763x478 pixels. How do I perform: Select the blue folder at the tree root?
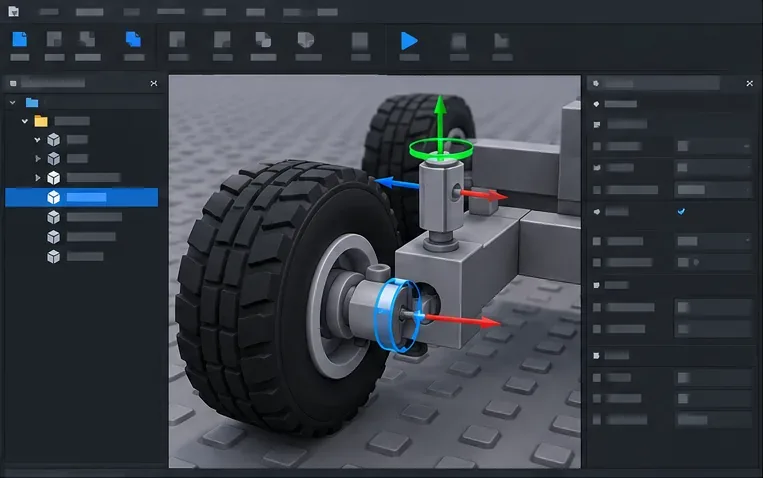coord(32,102)
